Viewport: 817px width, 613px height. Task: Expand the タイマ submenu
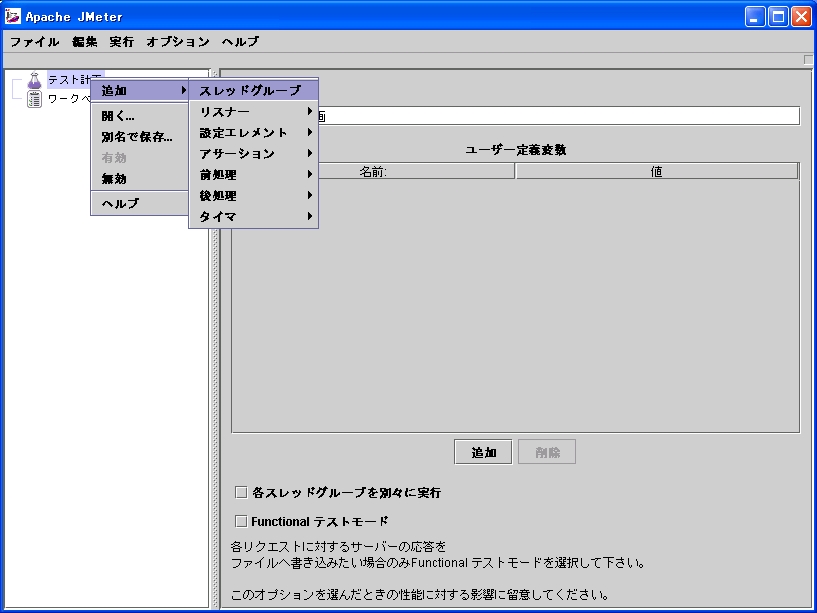(x=253, y=216)
